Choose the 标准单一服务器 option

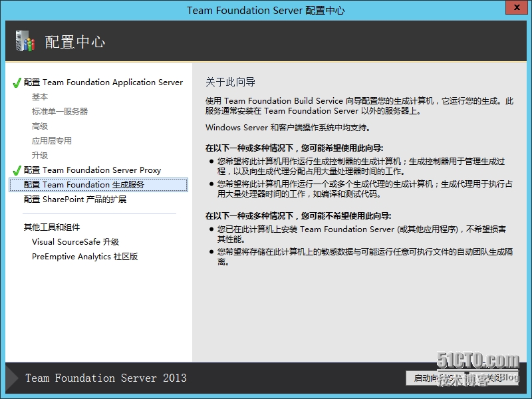(x=60, y=112)
